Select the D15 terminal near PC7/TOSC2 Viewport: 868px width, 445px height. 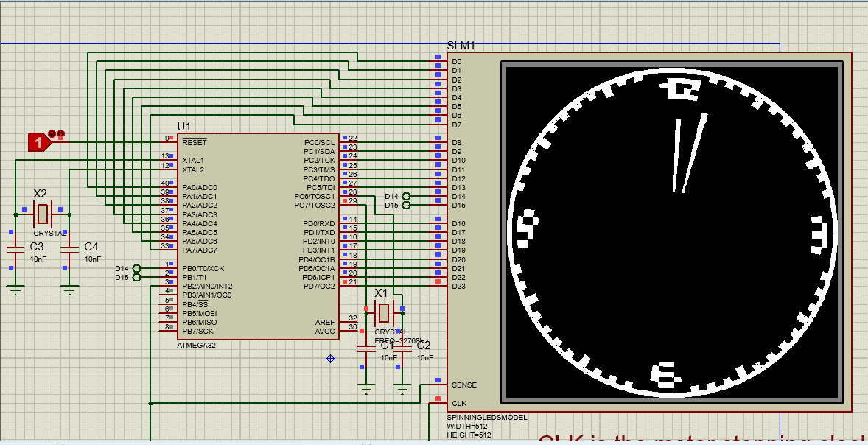point(407,206)
